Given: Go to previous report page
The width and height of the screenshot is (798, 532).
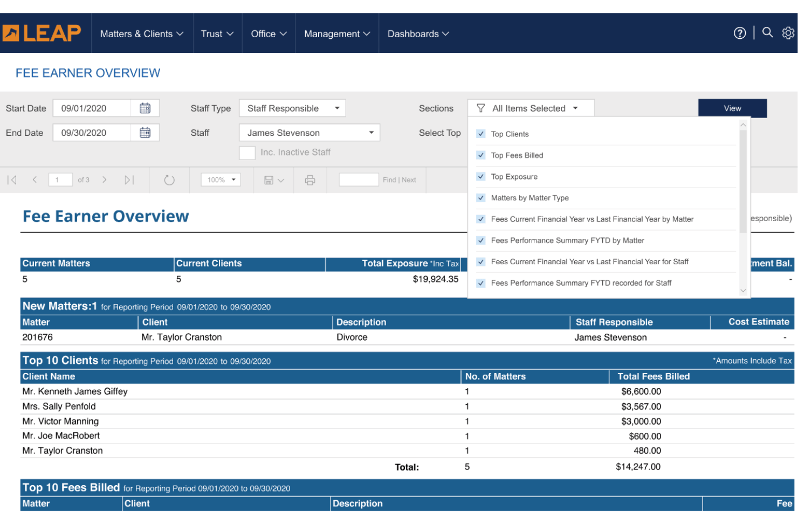Looking at the screenshot, I should (x=35, y=180).
